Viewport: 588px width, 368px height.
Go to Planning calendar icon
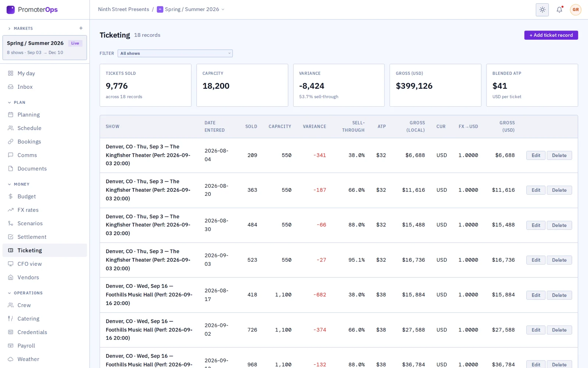[11, 115]
